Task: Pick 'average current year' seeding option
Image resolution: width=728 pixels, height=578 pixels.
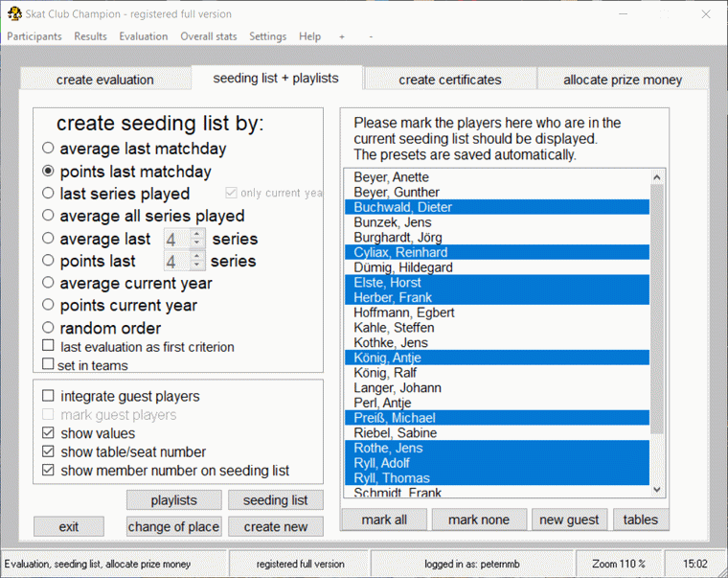Action: pyautogui.click(x=48, y=283)
